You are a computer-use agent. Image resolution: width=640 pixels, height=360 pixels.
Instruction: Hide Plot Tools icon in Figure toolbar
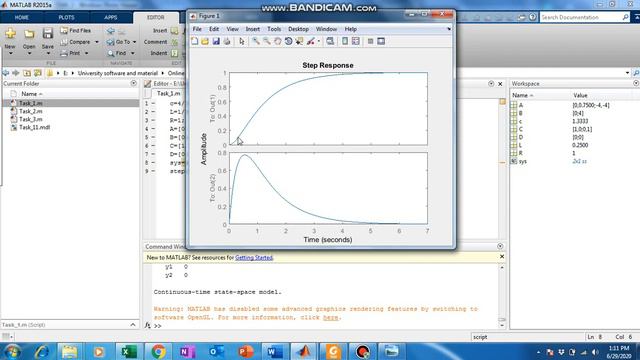370,41
